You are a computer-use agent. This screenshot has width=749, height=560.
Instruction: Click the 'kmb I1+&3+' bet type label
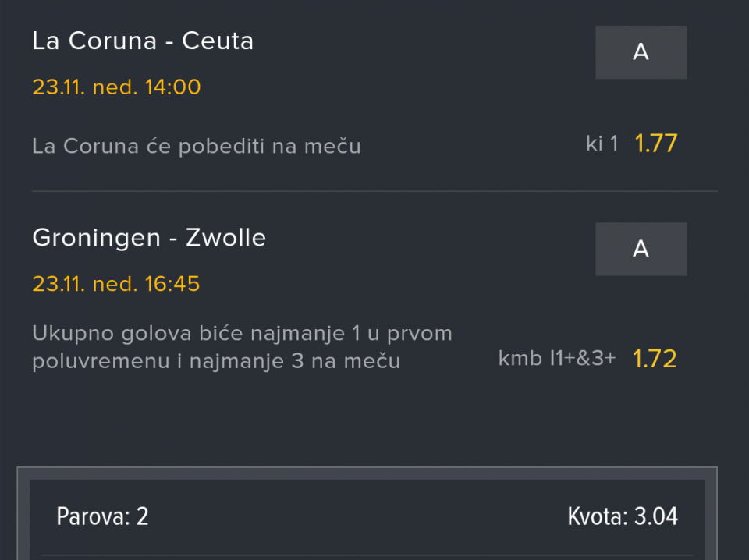point(556,359)
